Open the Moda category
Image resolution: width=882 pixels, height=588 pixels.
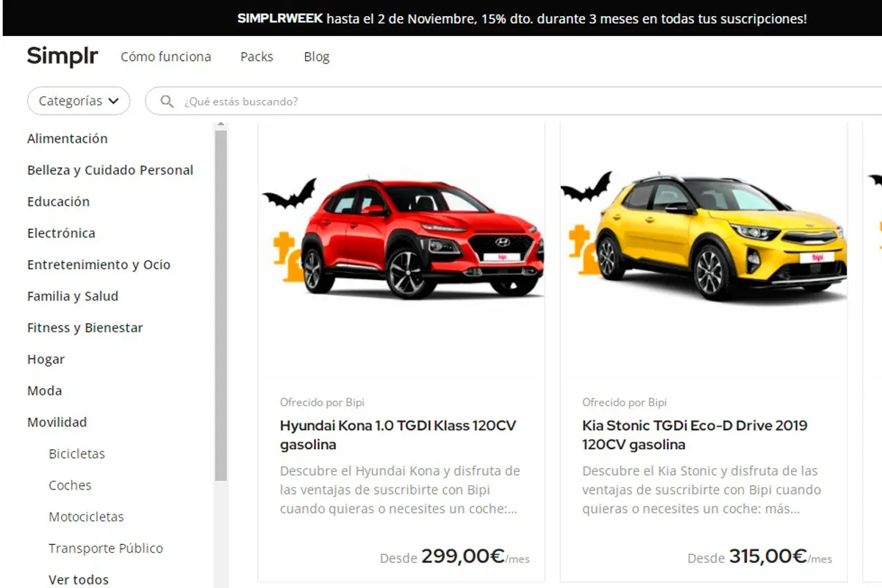pos(44,390)
